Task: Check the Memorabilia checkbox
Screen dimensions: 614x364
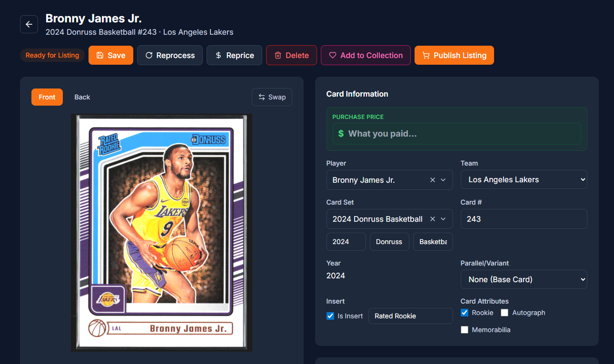Action: [x=465, y=330]
